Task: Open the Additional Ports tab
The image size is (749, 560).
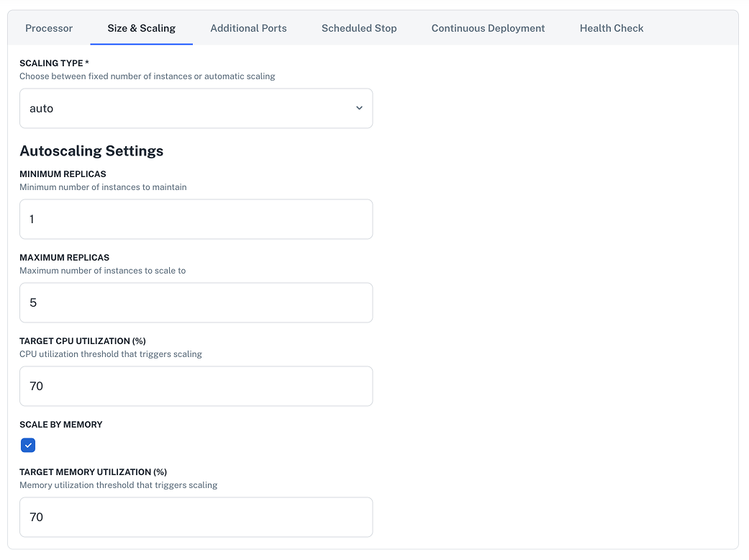Action: tap(248, 28)
